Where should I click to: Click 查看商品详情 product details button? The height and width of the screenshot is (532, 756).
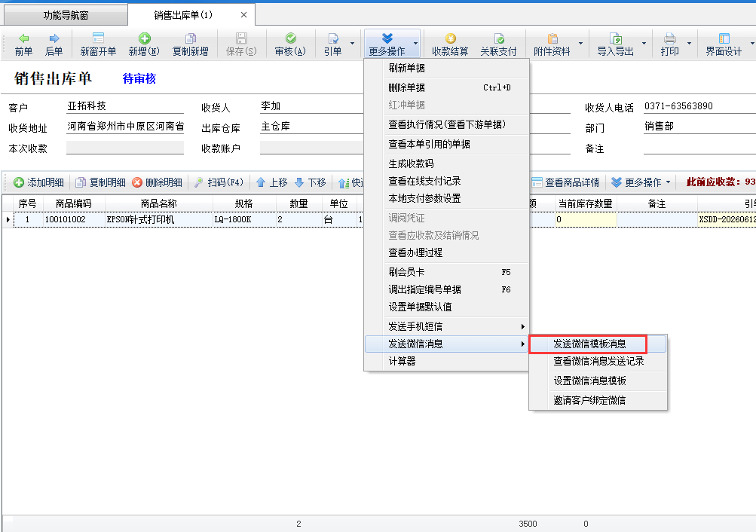pos(565,182)
